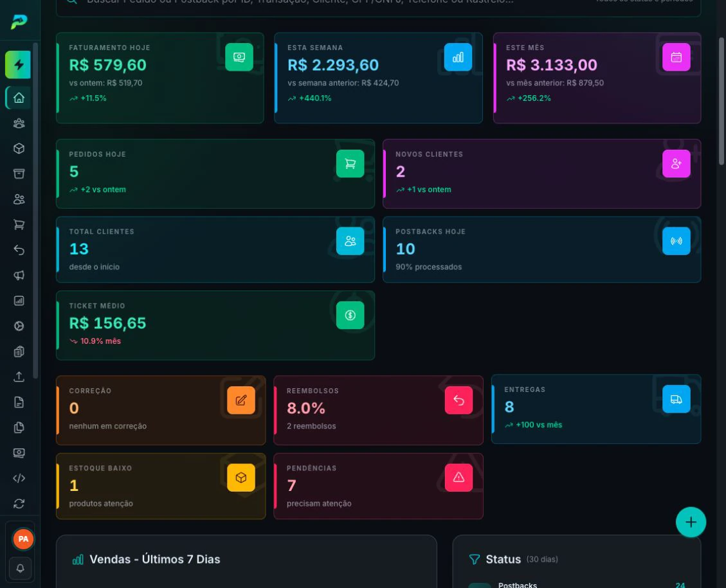Click 'vs mês anterior: R$ 879,50' text
The image size is (726, 588).
pos(555,83)
